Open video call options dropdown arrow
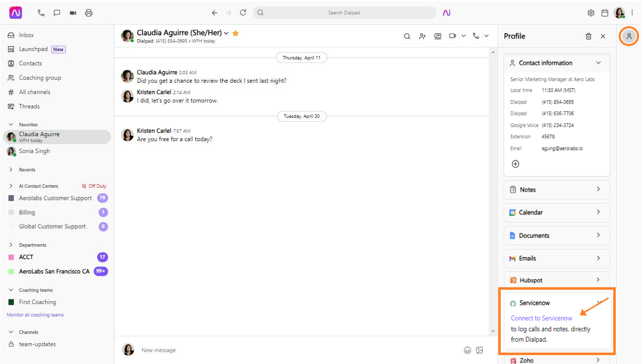This screenshot has height=364, width=643. (x=464, y=36)
